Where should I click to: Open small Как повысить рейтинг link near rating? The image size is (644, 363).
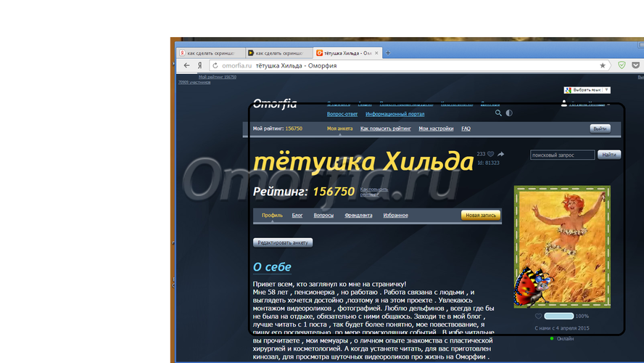[374, 192]
